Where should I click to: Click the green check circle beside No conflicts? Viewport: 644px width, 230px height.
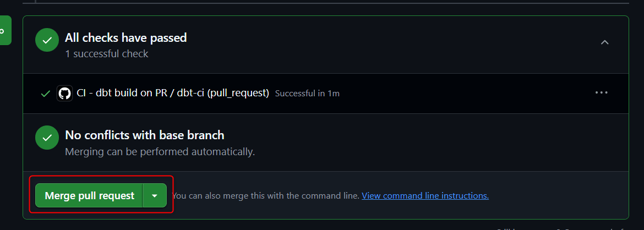(x=47, y=137)
